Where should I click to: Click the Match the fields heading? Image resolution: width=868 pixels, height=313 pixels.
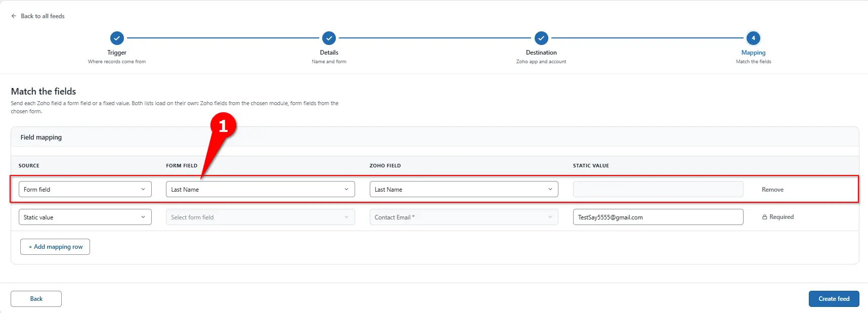click(x=44, y=92)
